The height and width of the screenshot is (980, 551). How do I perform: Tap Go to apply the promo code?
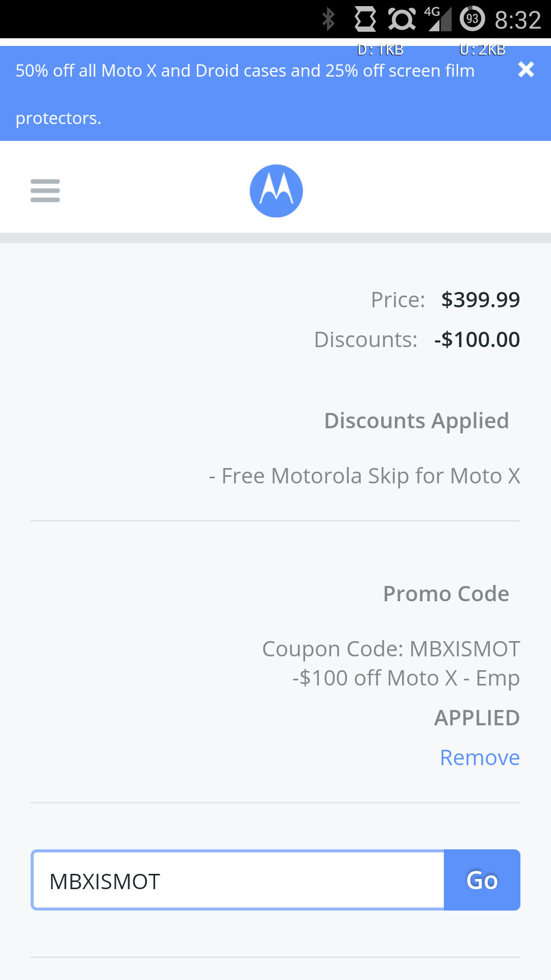482,879
